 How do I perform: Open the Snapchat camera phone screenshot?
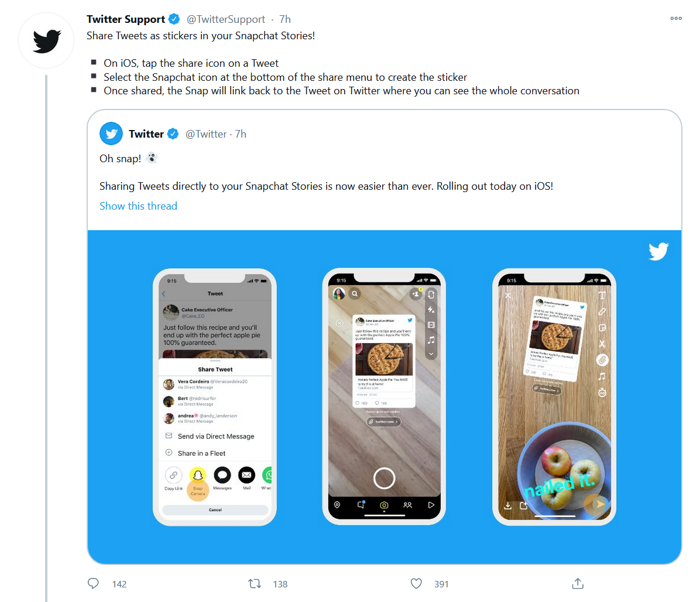pos(384,397)
